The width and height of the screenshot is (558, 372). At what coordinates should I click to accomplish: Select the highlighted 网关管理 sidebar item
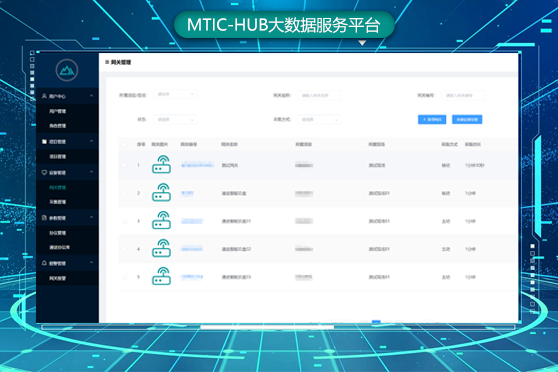point(58,188)
